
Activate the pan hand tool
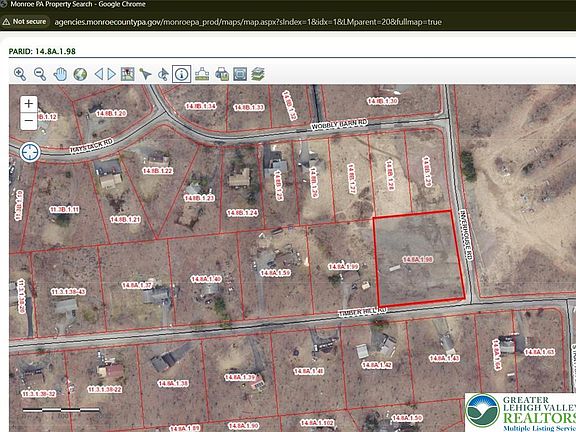[60, 74]
